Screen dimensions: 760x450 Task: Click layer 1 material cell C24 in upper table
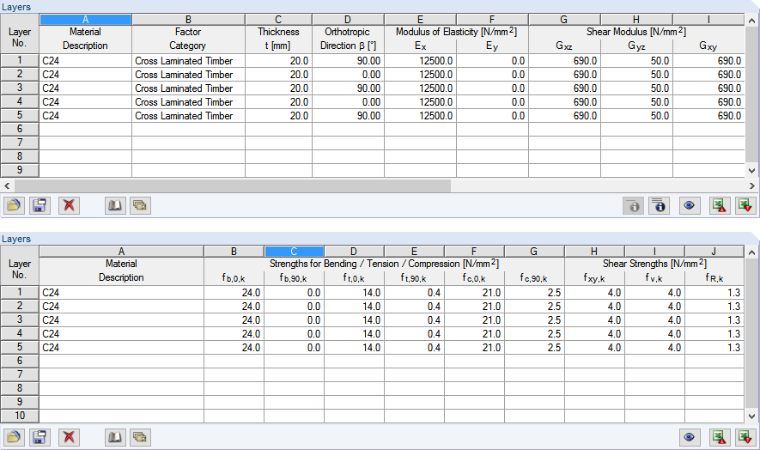(x=85, y=61)
